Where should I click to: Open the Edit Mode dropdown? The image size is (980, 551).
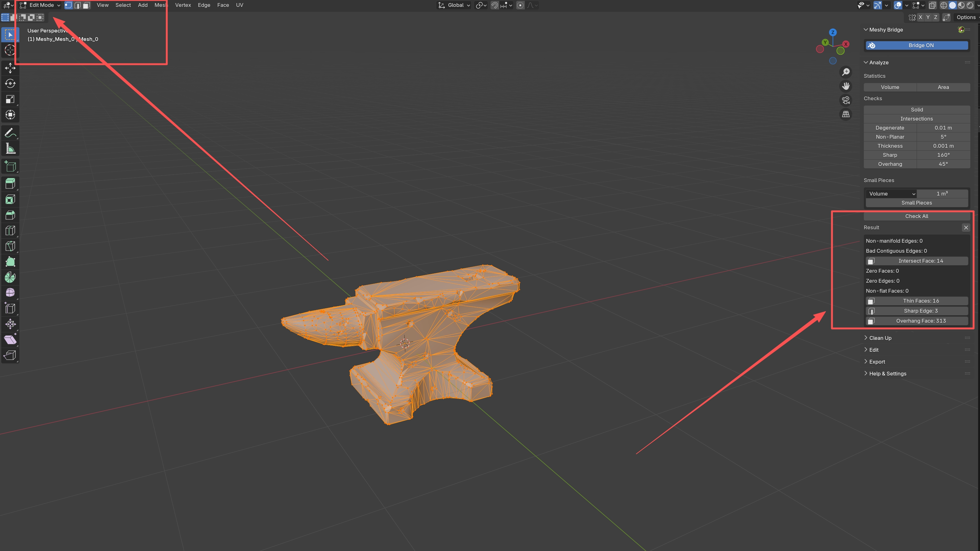(x=40, y=5)
